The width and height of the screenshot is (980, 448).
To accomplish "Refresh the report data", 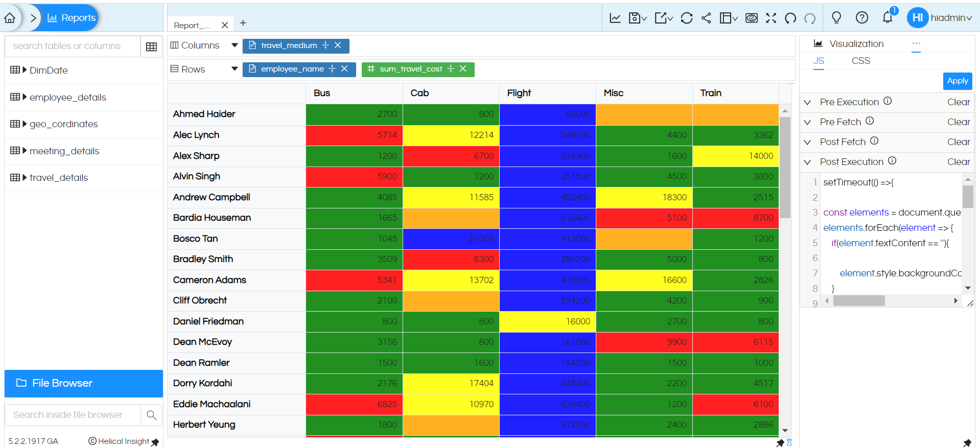I will (687, 18).
